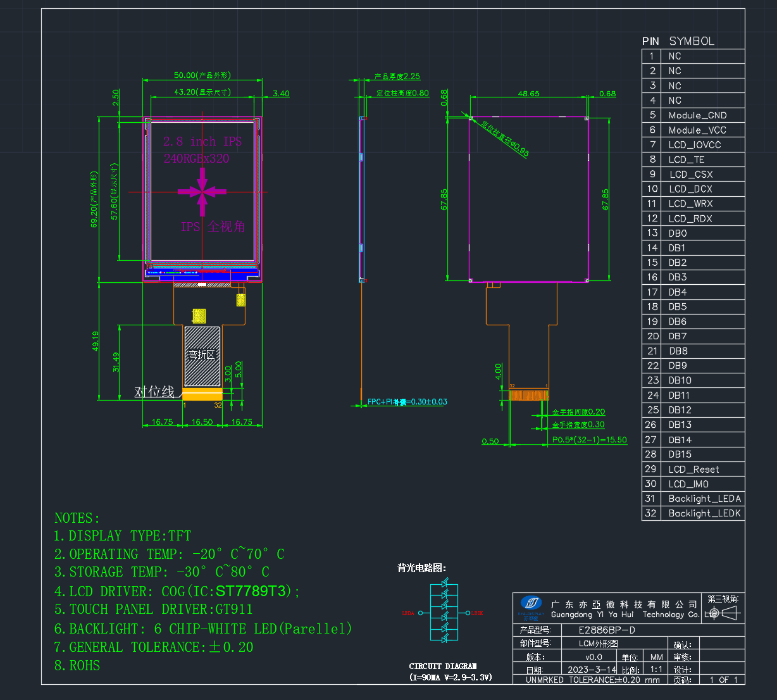Select the 'LCD_Reset' pin symbol
Screen dimensions: 777x700
tap(693, 469)
